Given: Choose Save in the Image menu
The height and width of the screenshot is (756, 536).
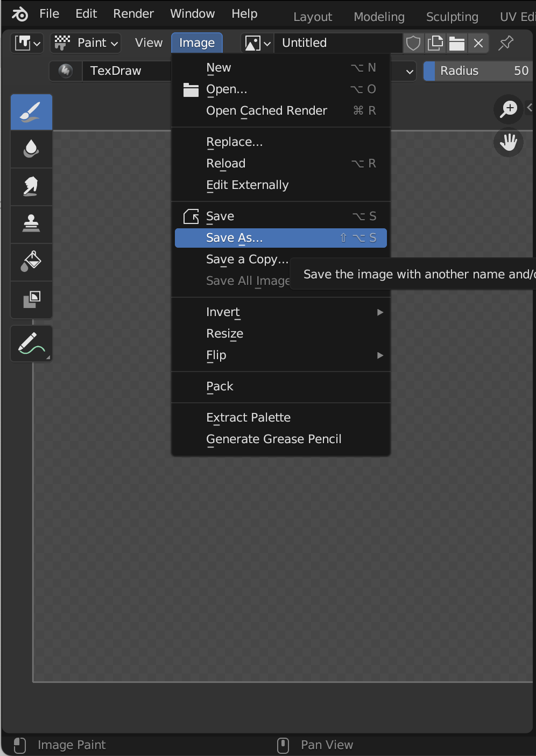Looking at the screenshot, I should (x=281, y=216).
